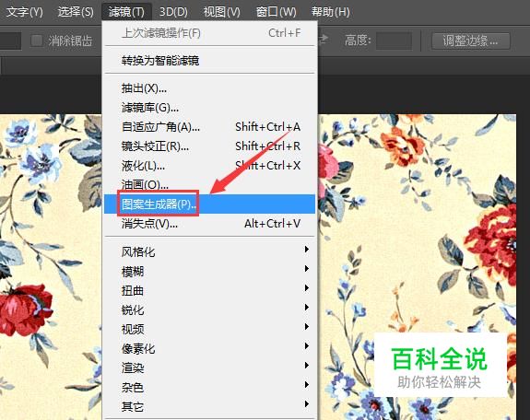Choose 油画(O)... filter
The image size is (530, 420).
pyautogui.click(x=209, y=185)
